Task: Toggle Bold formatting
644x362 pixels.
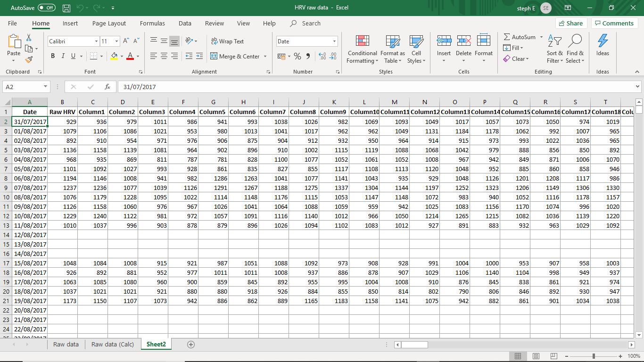Action: click(53, 56)
